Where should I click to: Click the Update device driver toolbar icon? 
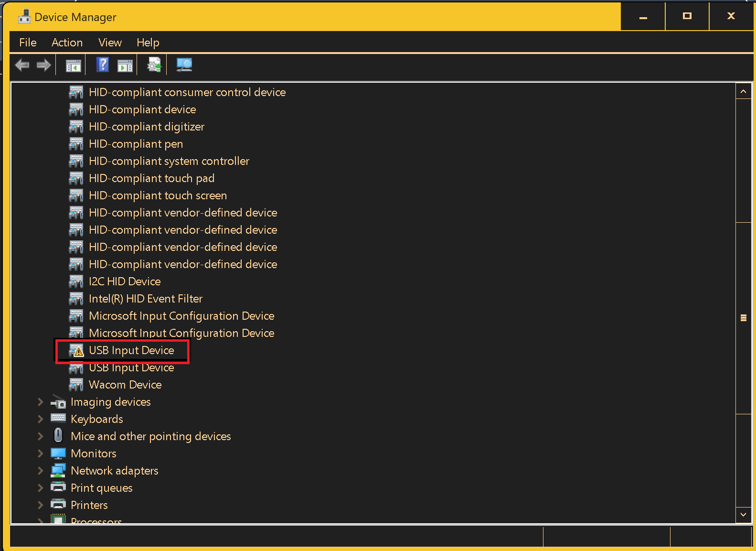pyautogui.click(x=154, y=65)
